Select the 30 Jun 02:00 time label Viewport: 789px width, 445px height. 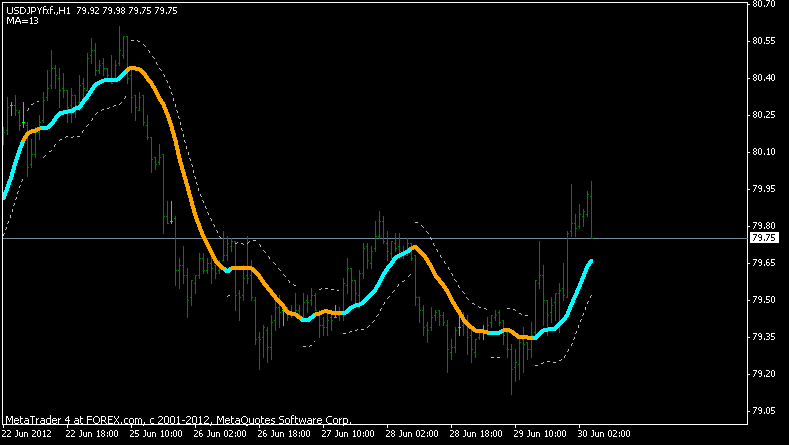(603, 435)
